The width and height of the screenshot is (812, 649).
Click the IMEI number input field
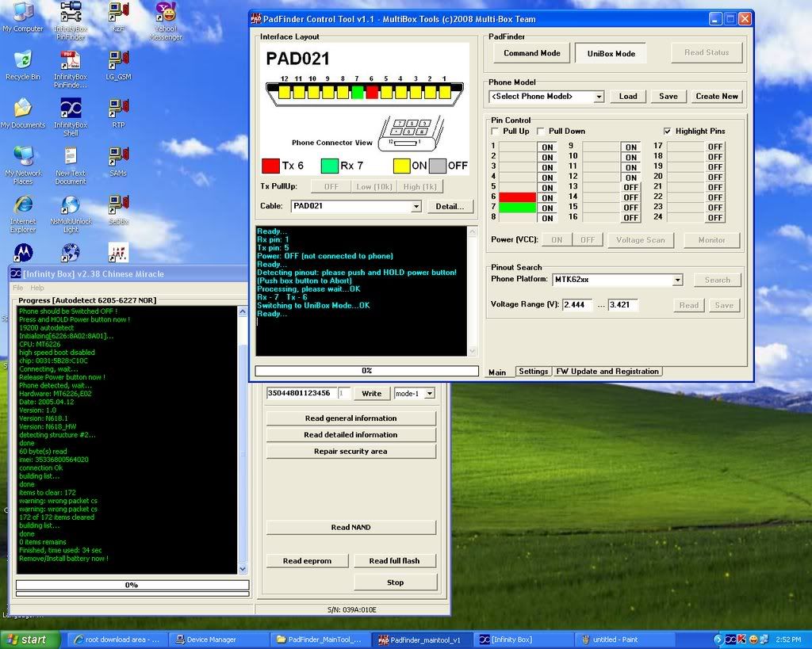302,393
